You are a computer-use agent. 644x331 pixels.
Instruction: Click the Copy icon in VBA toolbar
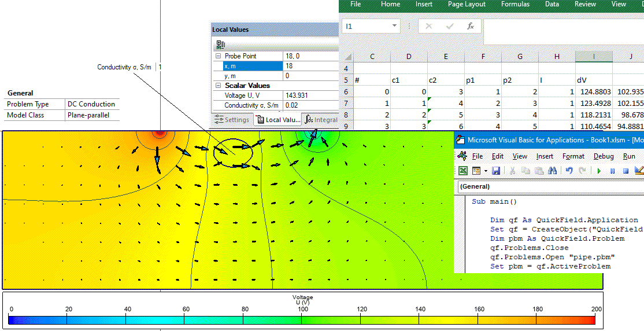[525, 171]
